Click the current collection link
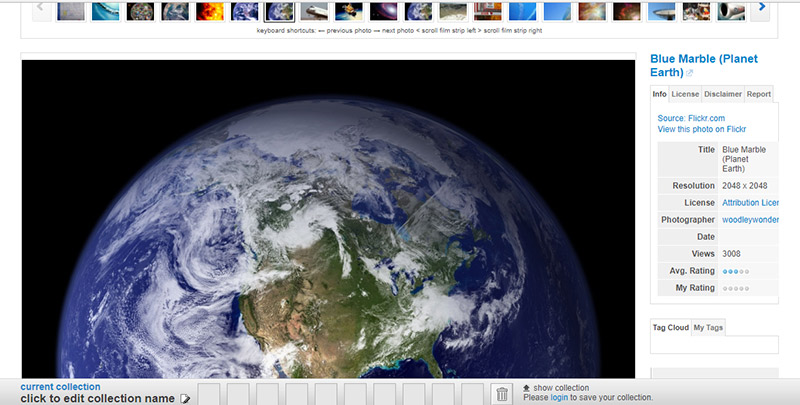 pos(60,387)
